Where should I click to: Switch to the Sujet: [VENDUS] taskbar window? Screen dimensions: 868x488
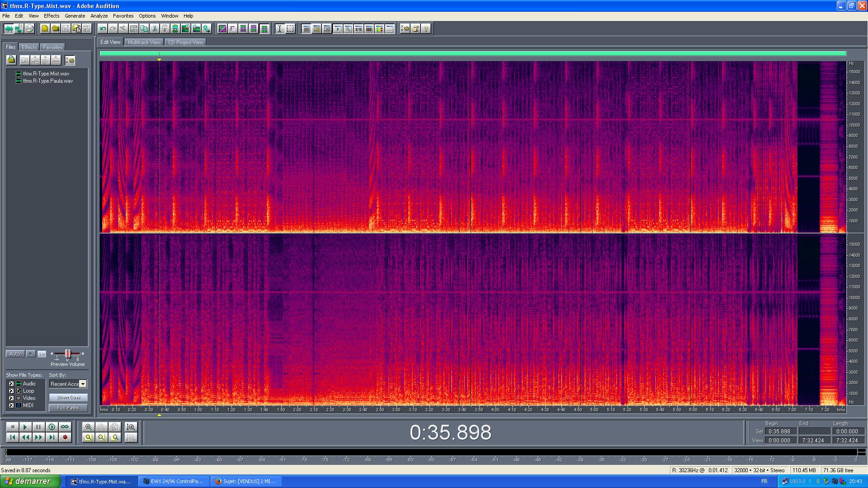tap(247, 481)
